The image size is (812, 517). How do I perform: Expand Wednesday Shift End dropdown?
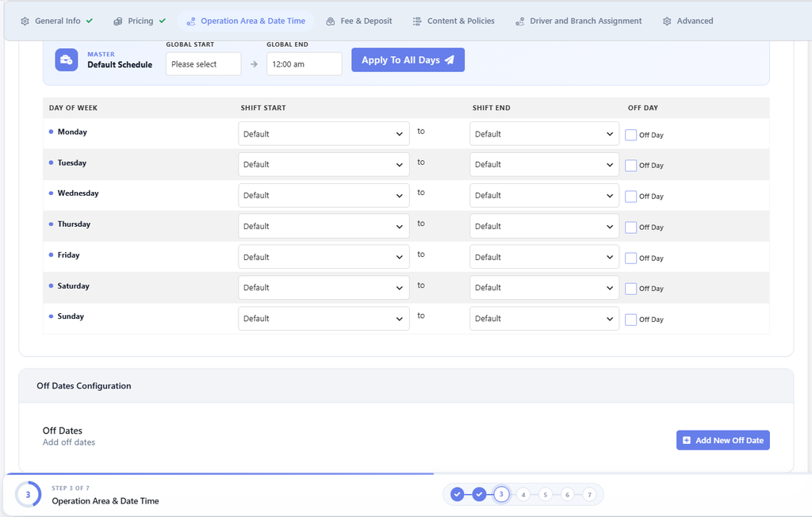[x=544, y=195]
